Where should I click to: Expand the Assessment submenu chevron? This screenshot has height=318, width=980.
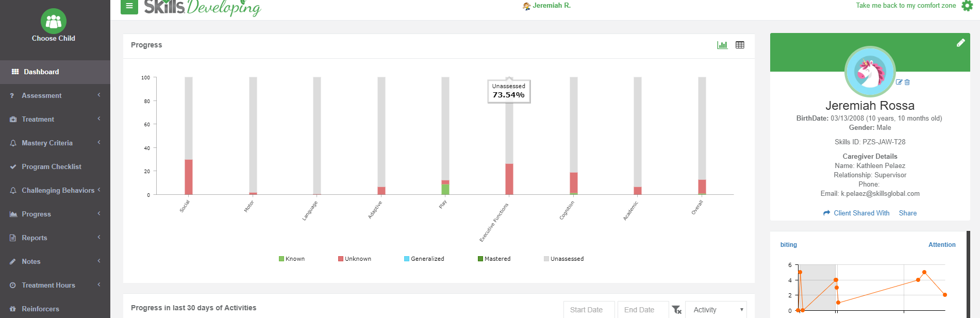pos(99,95)
